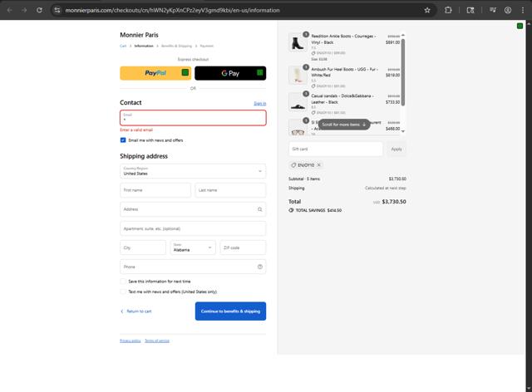Check Text me with news and offers

tap(123, 292)
